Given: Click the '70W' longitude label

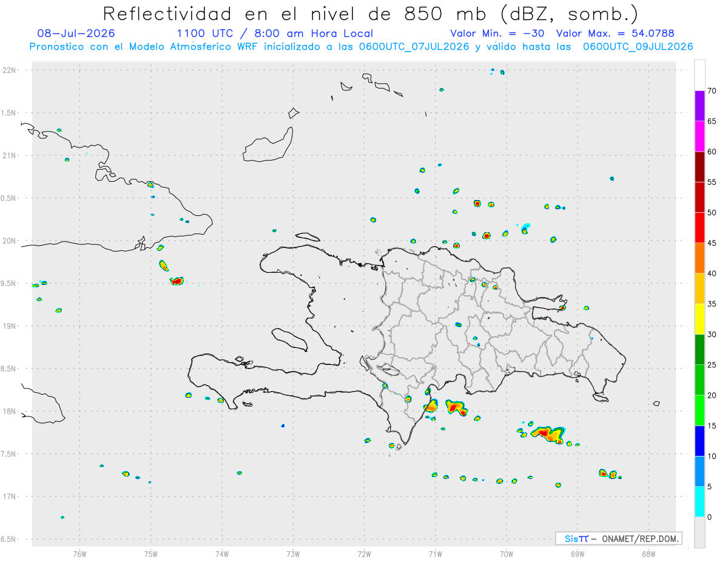Looking at the screenshot, I should (507, 553).
